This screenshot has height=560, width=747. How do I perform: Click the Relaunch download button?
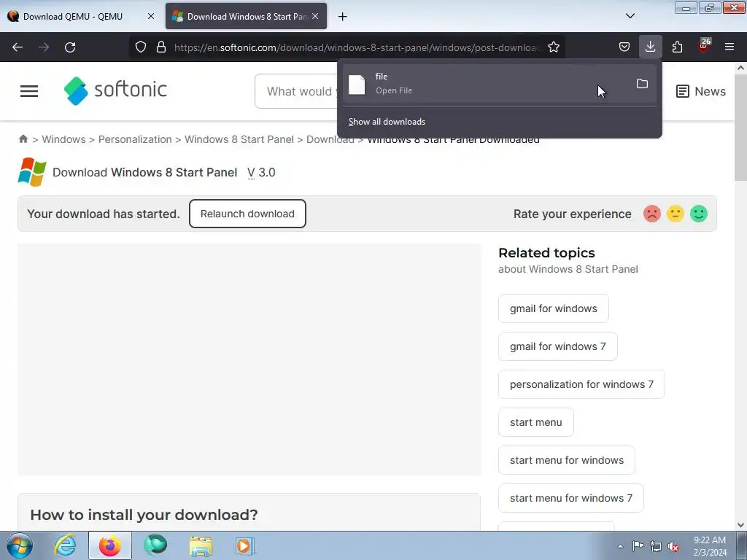[x=247, y=214]
